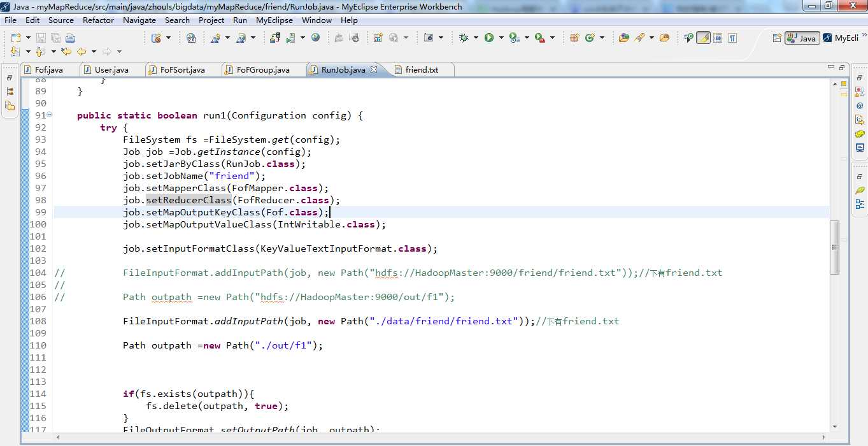Click the Previous Annotation yellow up arrow
Viewport: 868px width, 446px height.
[x=39, y=52]
